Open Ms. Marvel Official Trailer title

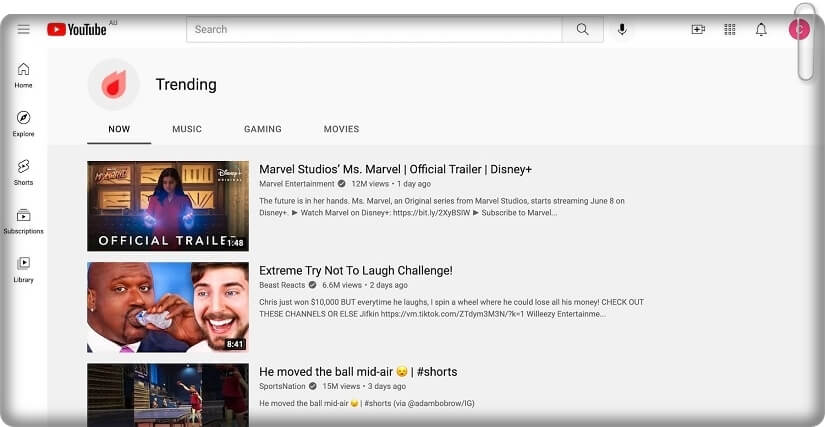click(x=396, y=169)
